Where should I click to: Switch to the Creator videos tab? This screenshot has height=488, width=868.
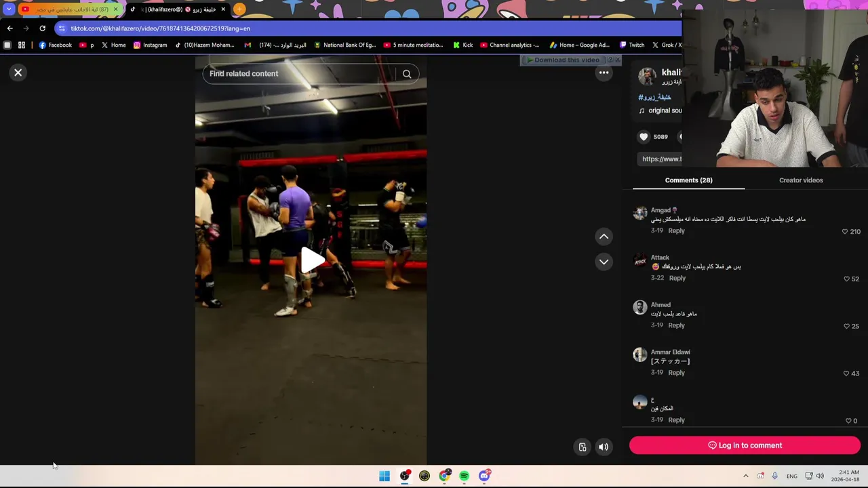tap(801, 180)
